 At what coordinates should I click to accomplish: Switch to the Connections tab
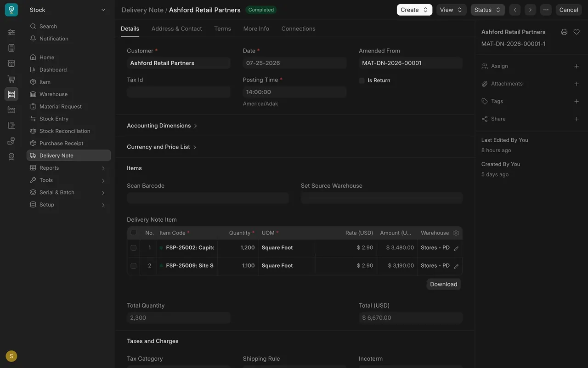[x=298, y=29]
